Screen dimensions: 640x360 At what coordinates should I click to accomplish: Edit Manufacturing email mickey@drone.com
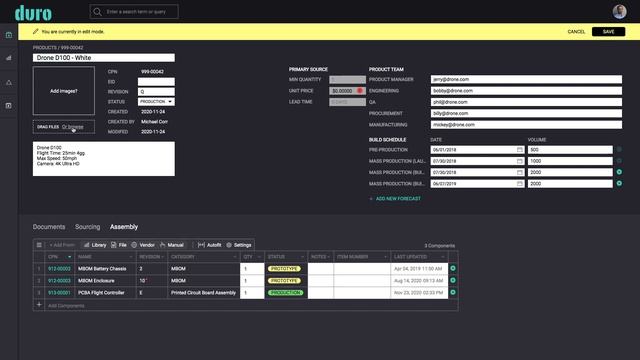click(x=526, y=125)
